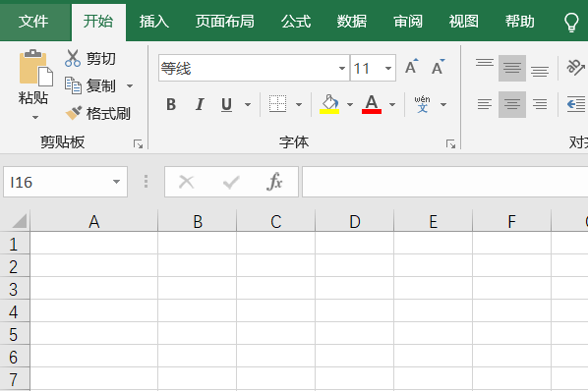Open the borders dropdown arrow
Screen dimensions: 588x391
point(299,104)
